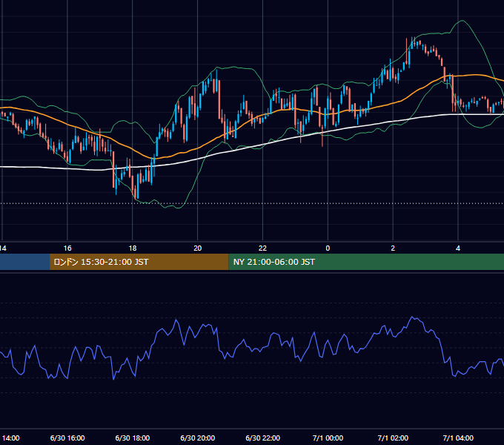The height and width of the screenshot is (445, 504).
Task: Click the 6/30 18:00 date label
Action: 133,438
